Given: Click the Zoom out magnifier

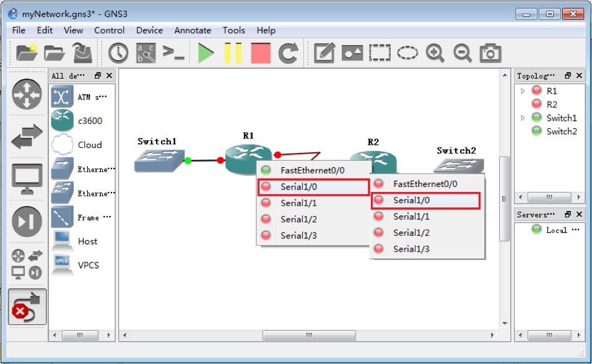Looking at the screenshot, I should 463,53.
